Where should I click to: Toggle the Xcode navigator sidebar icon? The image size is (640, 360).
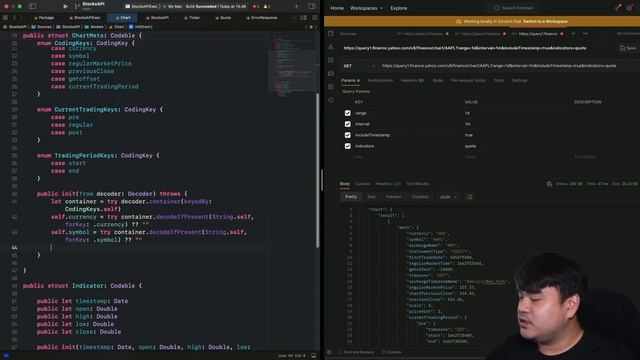click(x=33, y=6)
